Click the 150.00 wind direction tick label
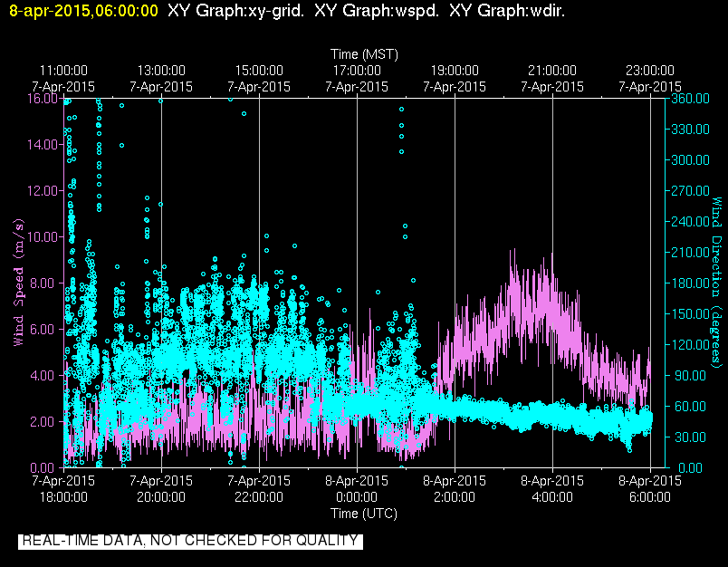728x567 pixels. (x=690, y=314)
